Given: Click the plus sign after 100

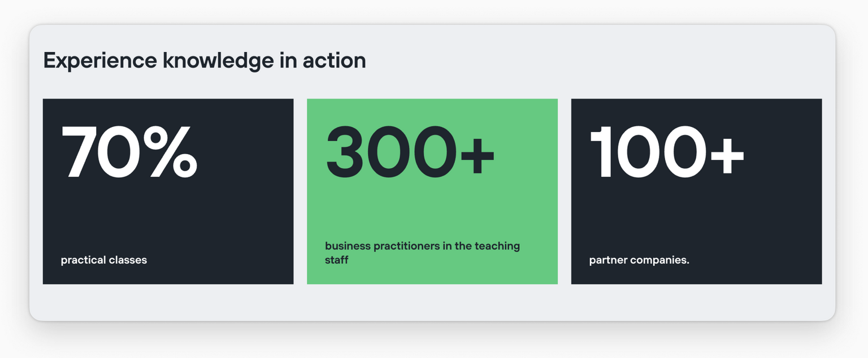Looking at the screenshot, I should (727, 156).
